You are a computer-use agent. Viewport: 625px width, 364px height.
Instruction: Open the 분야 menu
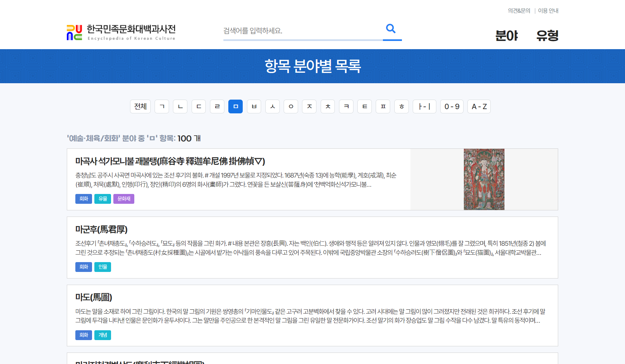506,36
